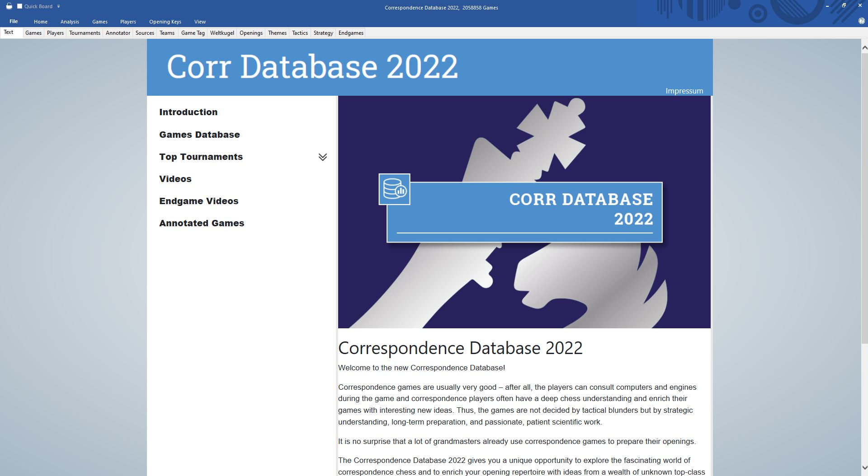Switch to the Games list tab

point(33,33)
